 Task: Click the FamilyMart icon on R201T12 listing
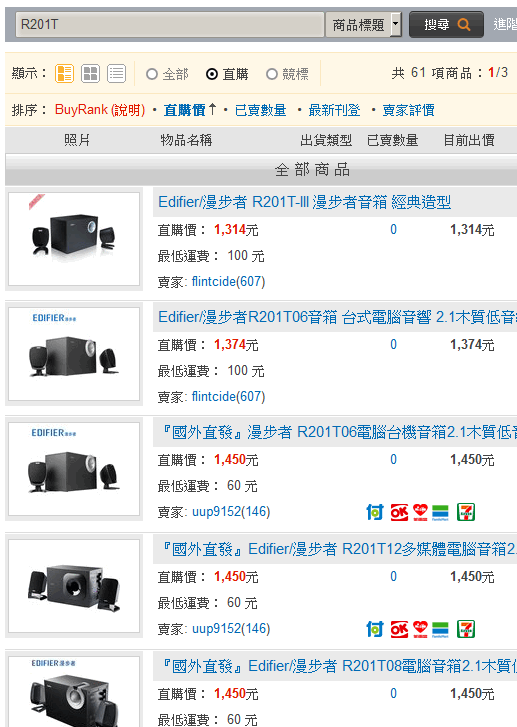point(440,629)
